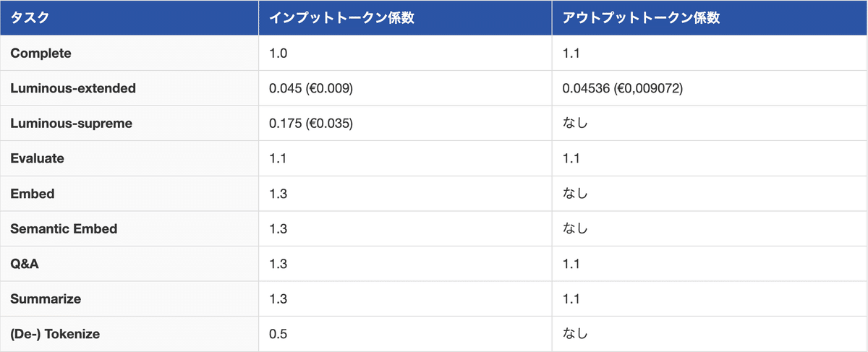Viewport: 868px width, 352px height.
Task: Select the (De-) Tokenize row label
Action: (55, 335)
